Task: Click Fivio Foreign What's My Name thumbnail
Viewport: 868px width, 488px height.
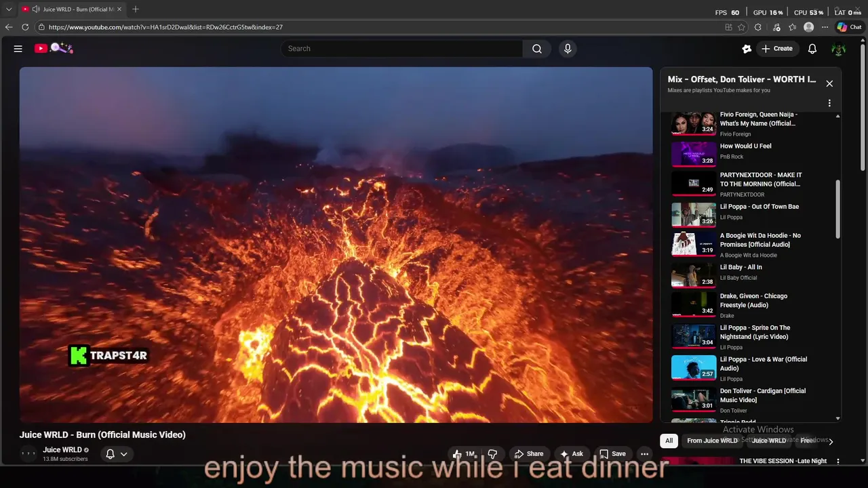Action: [x=694, y=123]
